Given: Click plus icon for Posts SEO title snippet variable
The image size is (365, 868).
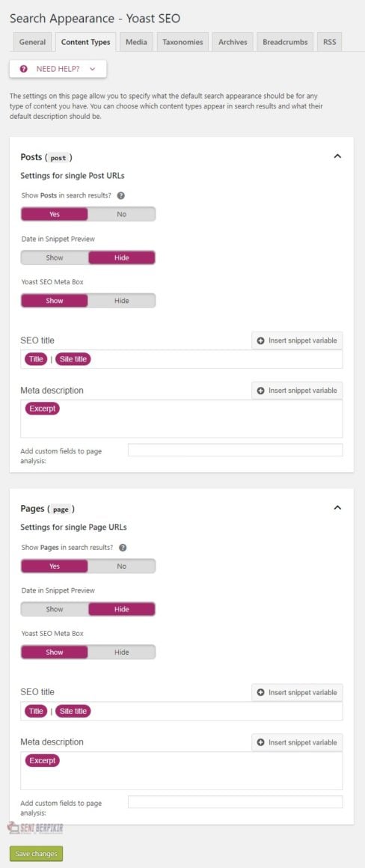Looking at the screenshot, I should tap(261, 340).
